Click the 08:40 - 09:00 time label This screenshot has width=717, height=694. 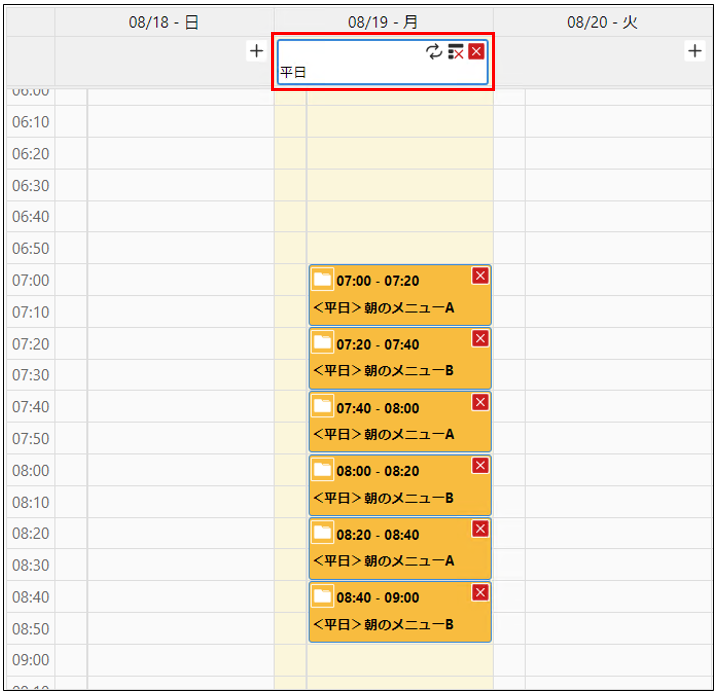[x=378, y=598]
